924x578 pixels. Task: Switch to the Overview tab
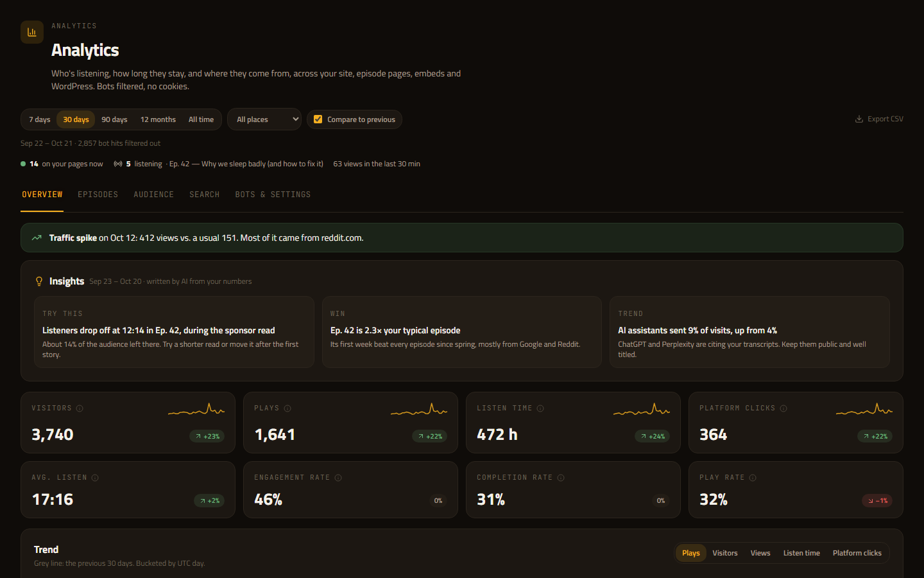(x=42, y=195)
